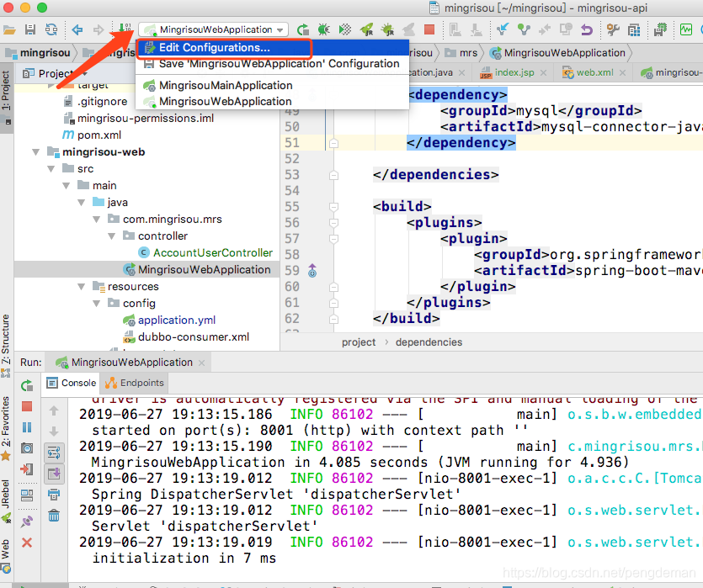Click the mrs breadcrumb in navigation bar
The image size is (703, 588).
(462, 53)
